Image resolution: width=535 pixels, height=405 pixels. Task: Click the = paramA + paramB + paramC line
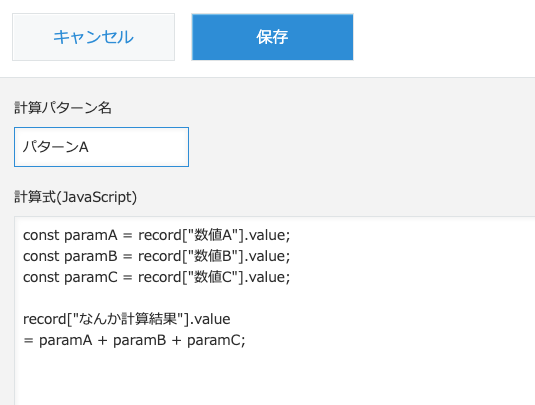click(x=134, y=340)
